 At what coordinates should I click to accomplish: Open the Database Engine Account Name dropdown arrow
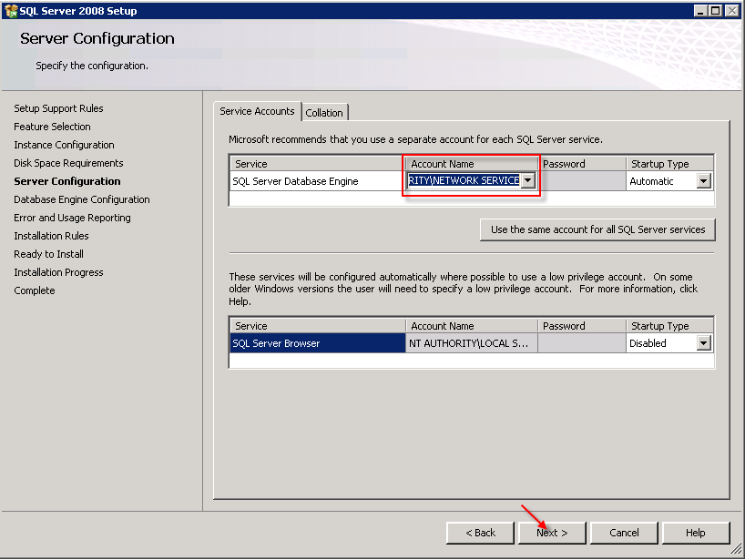tap(528, 180)
